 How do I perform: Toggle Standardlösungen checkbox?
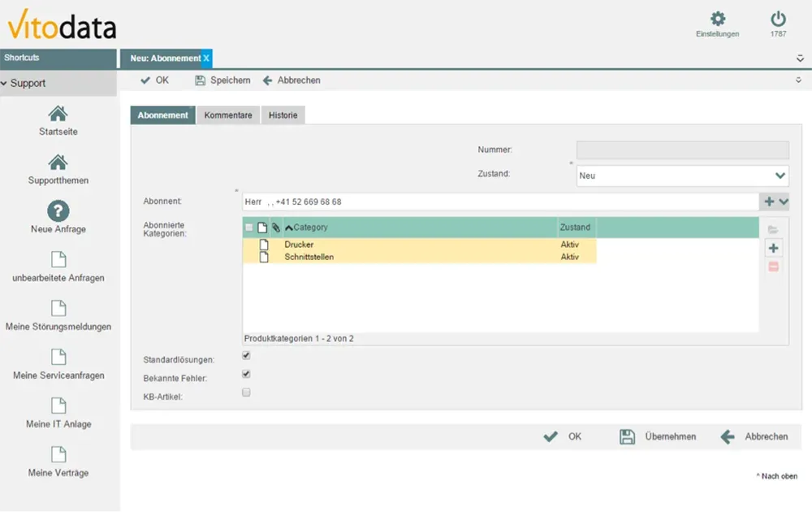[247, 355]
